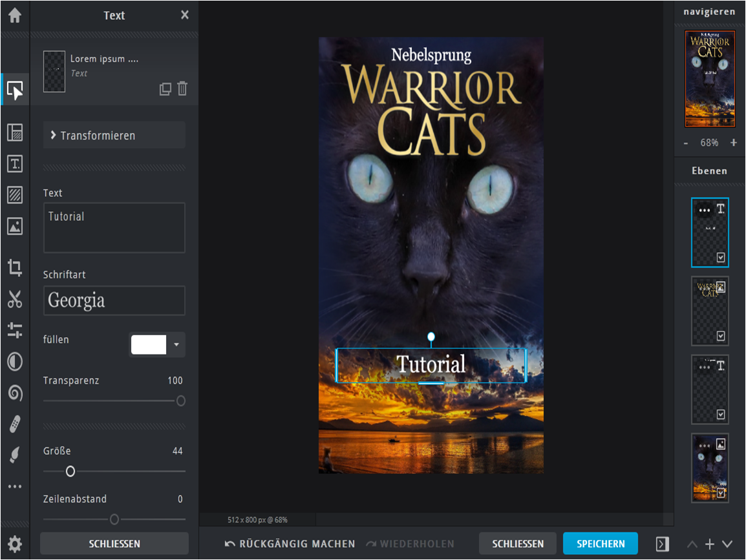
Task: Move layer down with the down chevron
Action: tap(727, 544)
